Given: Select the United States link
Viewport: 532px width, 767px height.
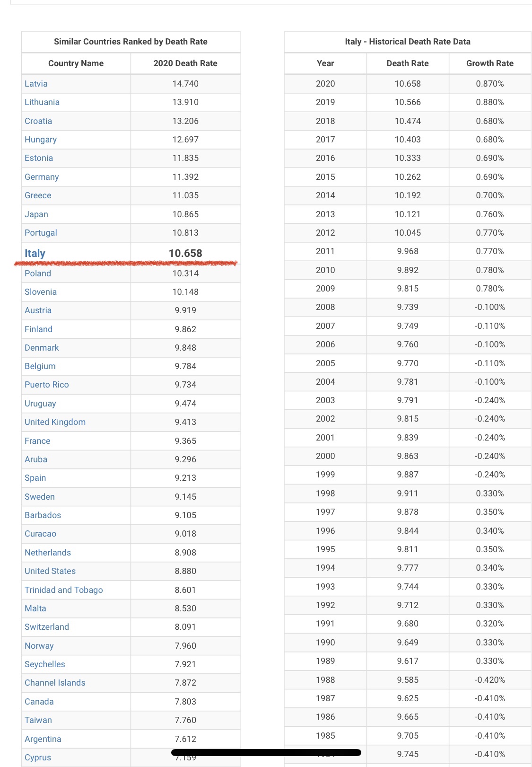Looking at the screenshot, I should tap(50, 571).
